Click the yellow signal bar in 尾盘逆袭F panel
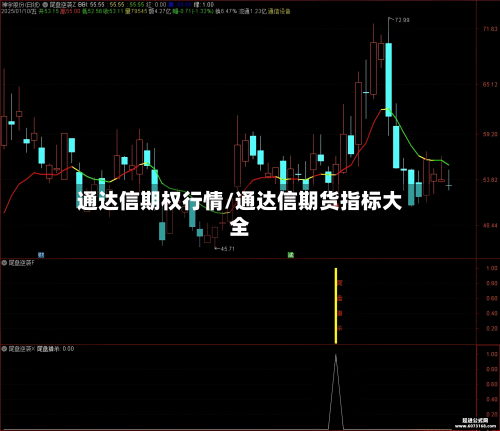Viewport: 500px width, 431px height. [x=336, y=305]
